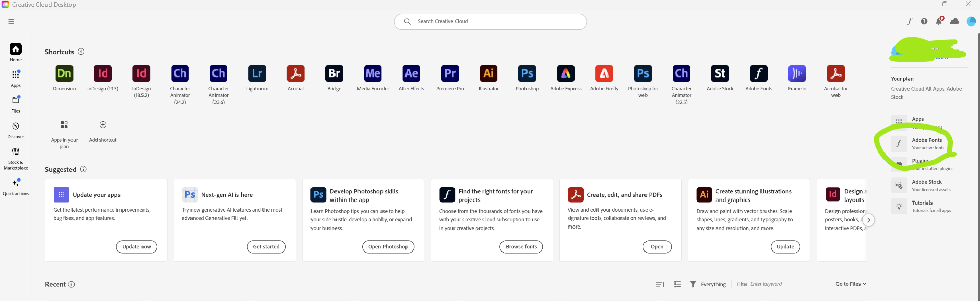This screenshot has width=980, height=301.
Task: Launch After Effects
Action: pos(412,73)
